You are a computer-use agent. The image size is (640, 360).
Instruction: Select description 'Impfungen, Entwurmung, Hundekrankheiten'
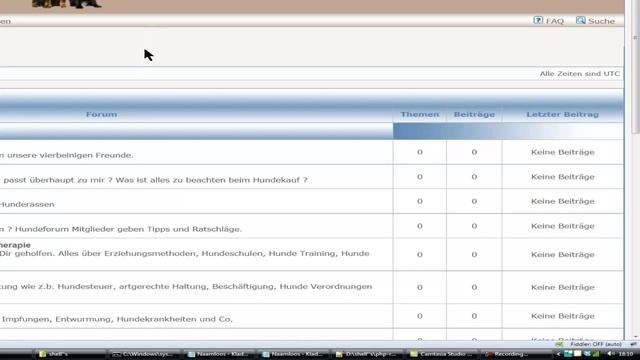click(117, 319)
